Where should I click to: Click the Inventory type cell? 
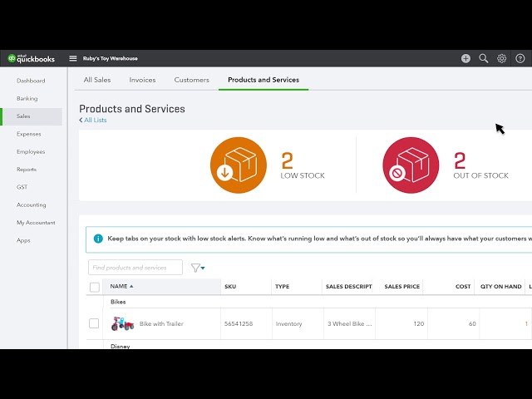click(x=288, y=323)
